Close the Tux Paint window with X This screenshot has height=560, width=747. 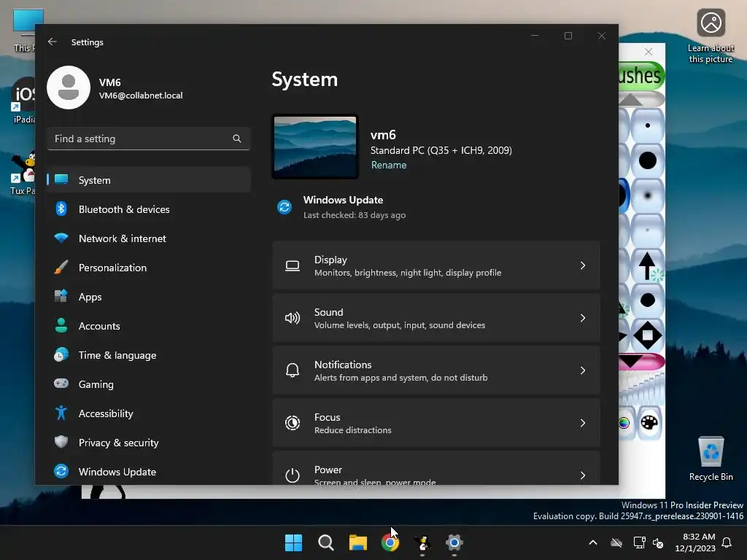649,52
